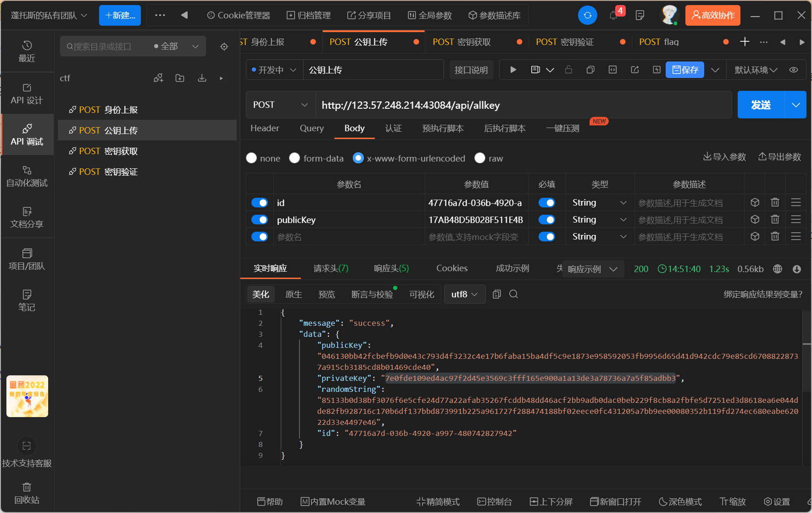Click 导入参数 import parameters
This screenshot has height=513, width=812.
coord(725,157)
